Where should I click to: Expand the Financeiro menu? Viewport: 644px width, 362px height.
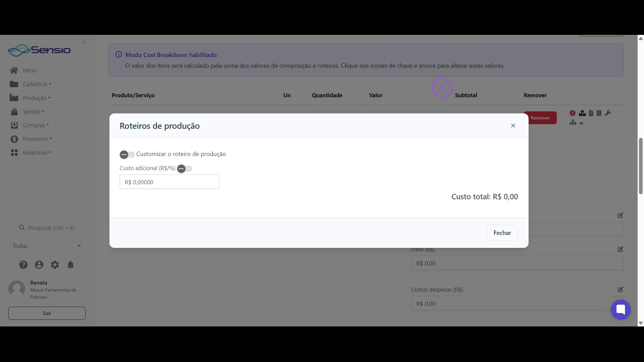coord(38,139)
